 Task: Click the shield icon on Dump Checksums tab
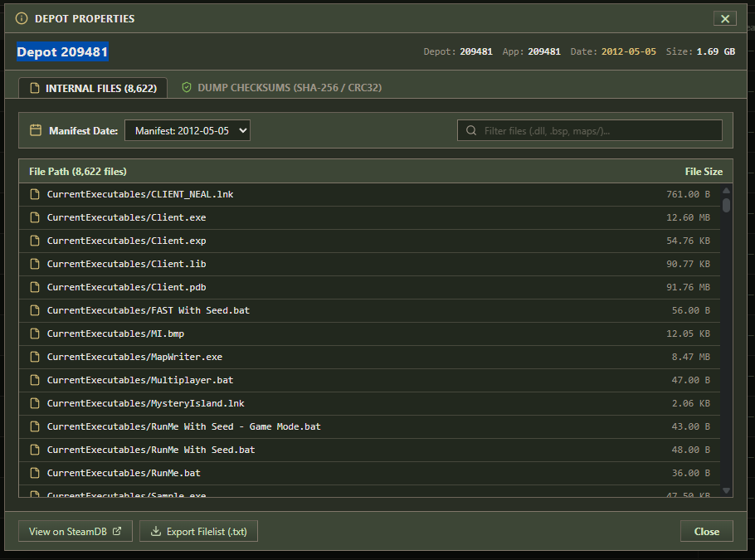click(x=187, y=87)
